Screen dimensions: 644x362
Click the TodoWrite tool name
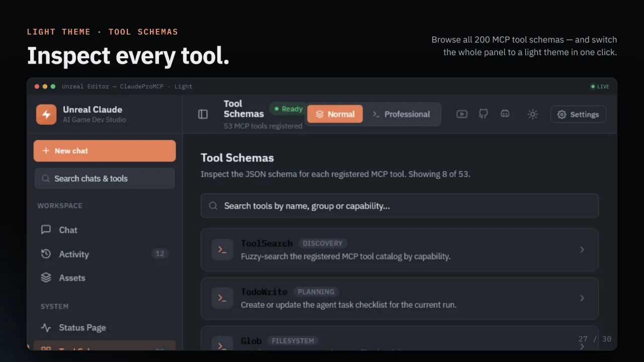pyautogui.click(x=264, y=292)
